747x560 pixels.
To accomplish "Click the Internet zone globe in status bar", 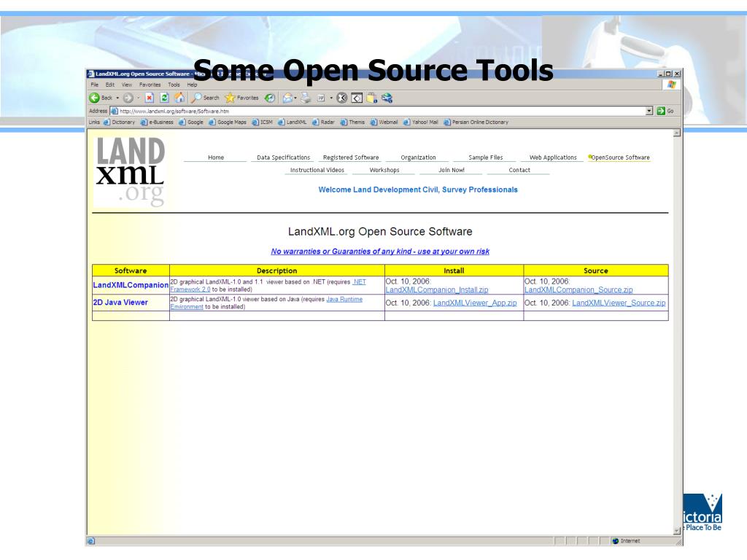I will (x=615, y=541).
